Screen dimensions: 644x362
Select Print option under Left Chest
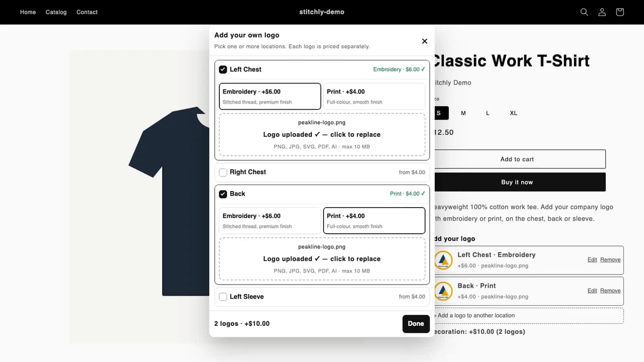[x=374, y=96]
